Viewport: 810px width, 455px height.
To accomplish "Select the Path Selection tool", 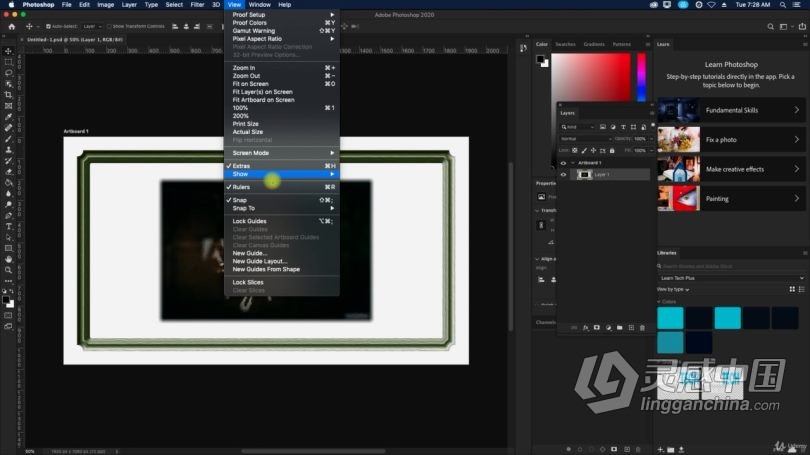I will coord(8,238).
